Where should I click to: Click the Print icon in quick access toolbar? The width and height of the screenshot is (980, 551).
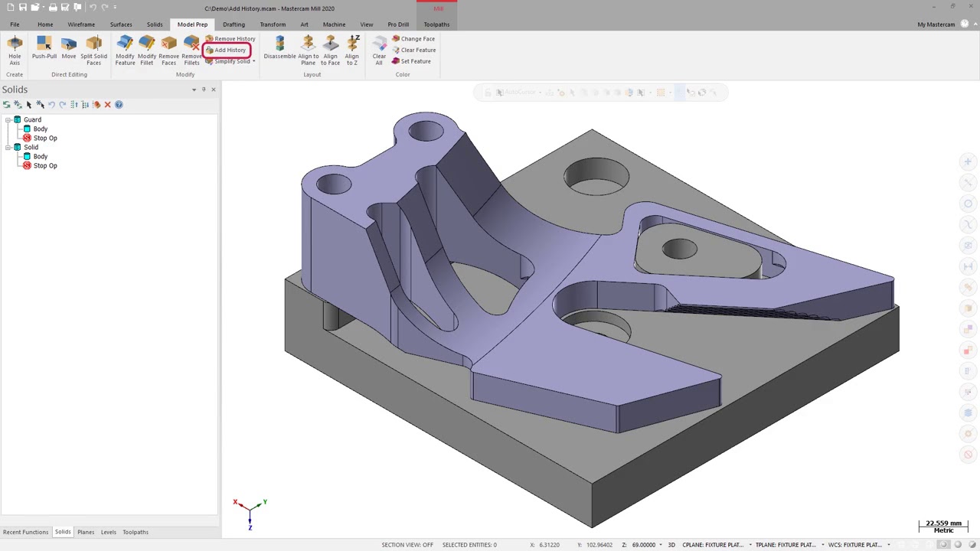point(53,8)
